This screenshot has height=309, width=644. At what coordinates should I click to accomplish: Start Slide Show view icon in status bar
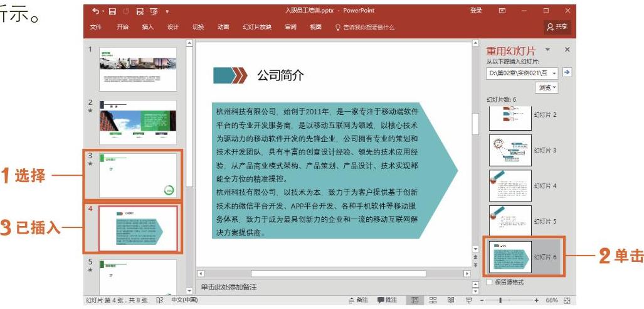tap(468, 300)
